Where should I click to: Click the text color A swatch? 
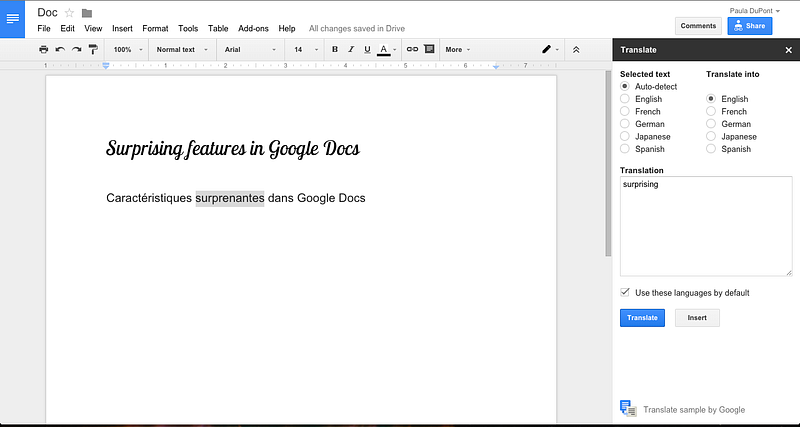(x=384, y=49)
